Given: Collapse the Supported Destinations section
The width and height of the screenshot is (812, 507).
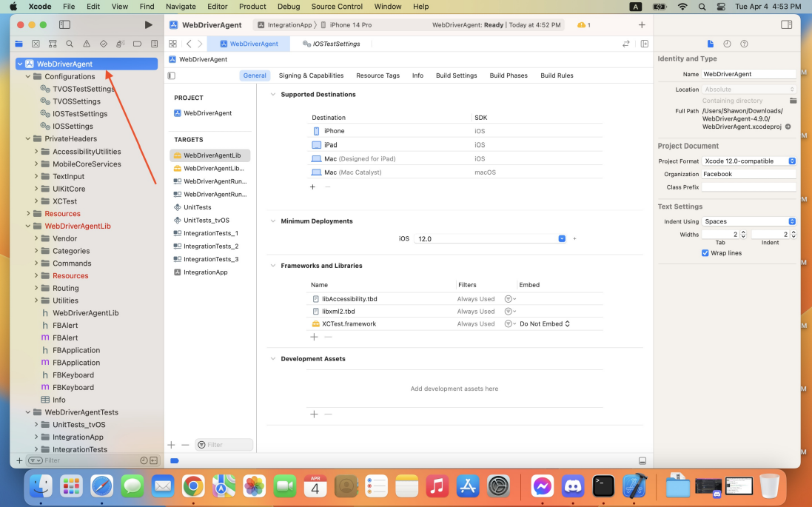Looking at the screenshot, I should pos(273,95).
